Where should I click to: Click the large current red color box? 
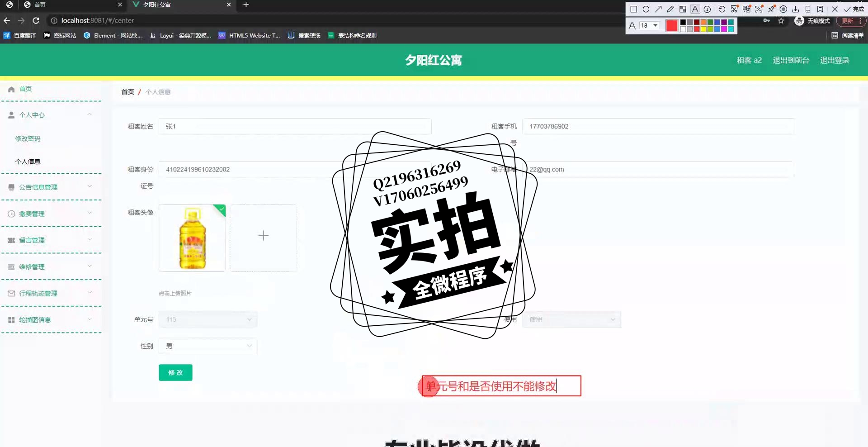coord(672,26)
